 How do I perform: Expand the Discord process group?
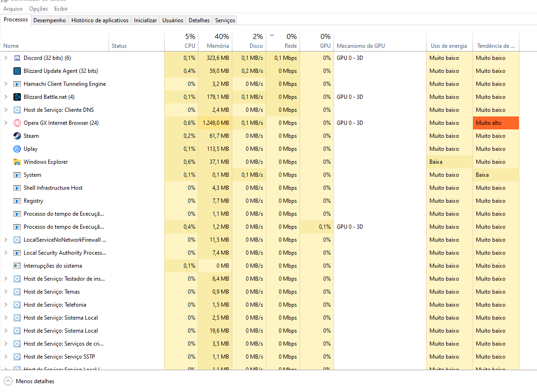click(x=6, y=58)
